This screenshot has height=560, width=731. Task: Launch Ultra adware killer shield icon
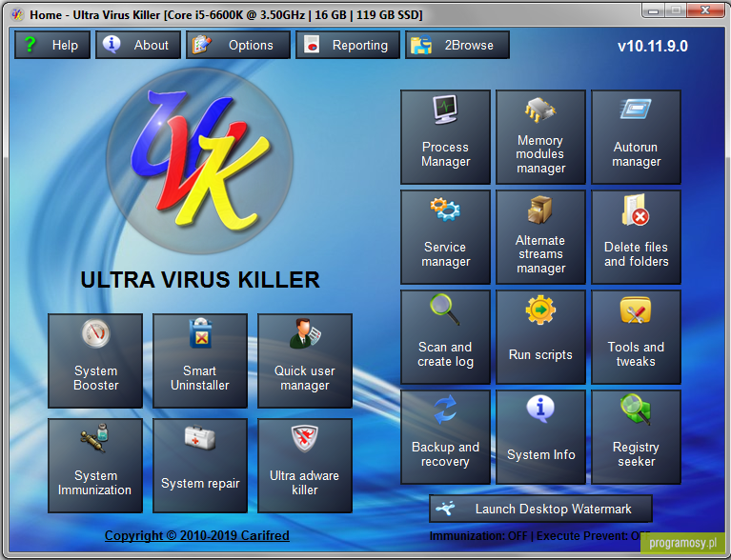(x=304, y=438)
